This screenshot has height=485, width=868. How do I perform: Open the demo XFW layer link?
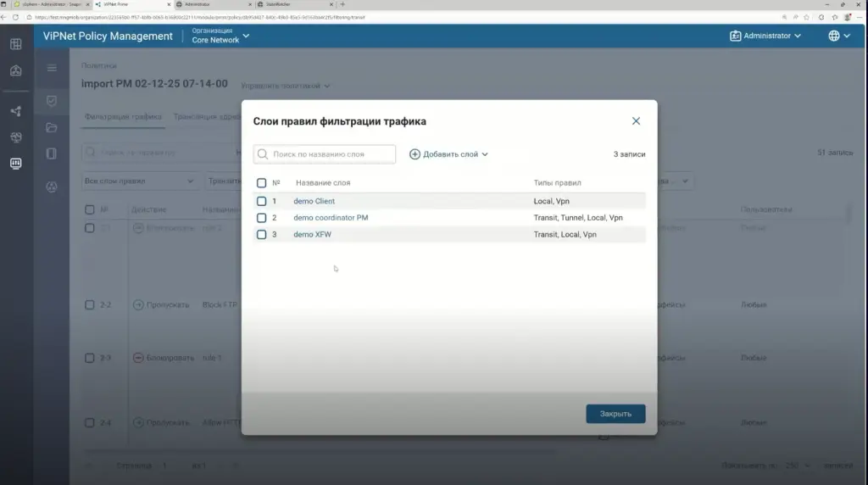coord(312,235)
